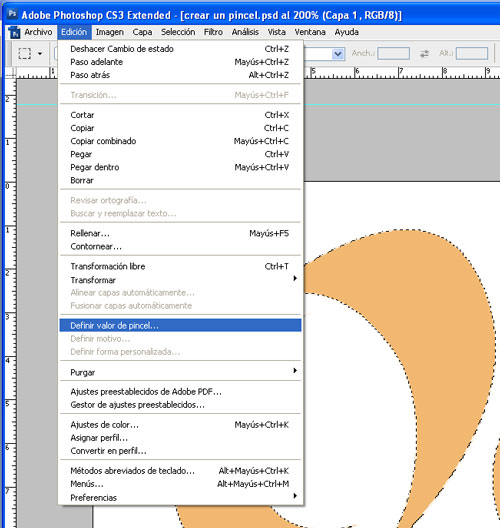
Task: Click the Alt. height input field
Action: (x=472, y=53)
